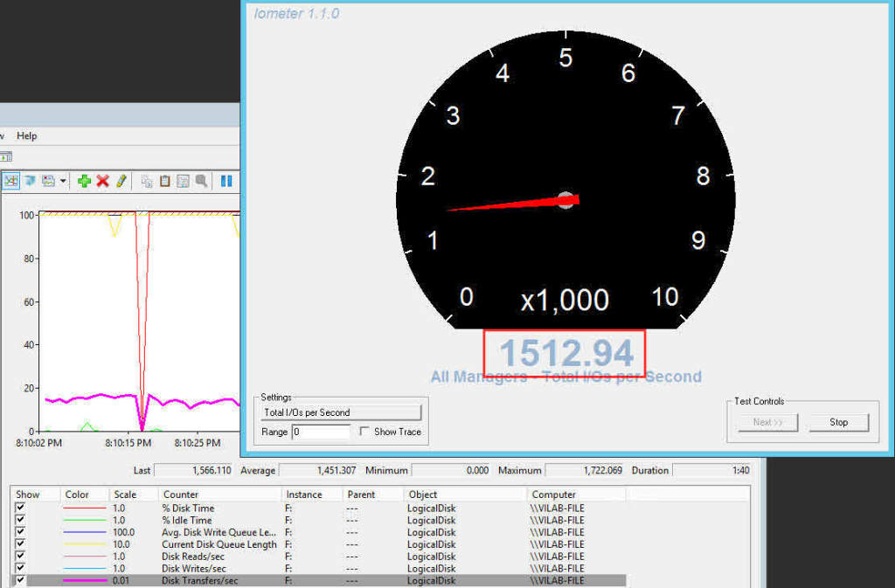Click the Range input field
The width and height of the screenshot is (895, 588).
point(320,432)
